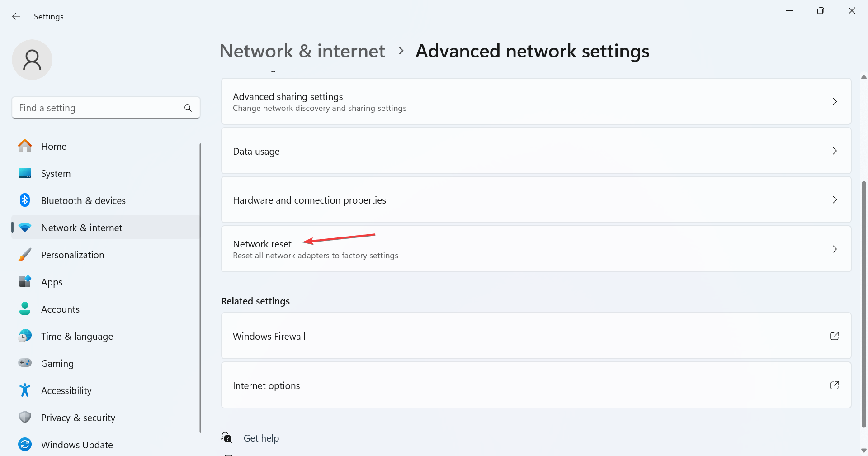Open the Personalization paintbrush icon
Image resolution: width=868 pixels, height=456 pixels.
(25, 254)
